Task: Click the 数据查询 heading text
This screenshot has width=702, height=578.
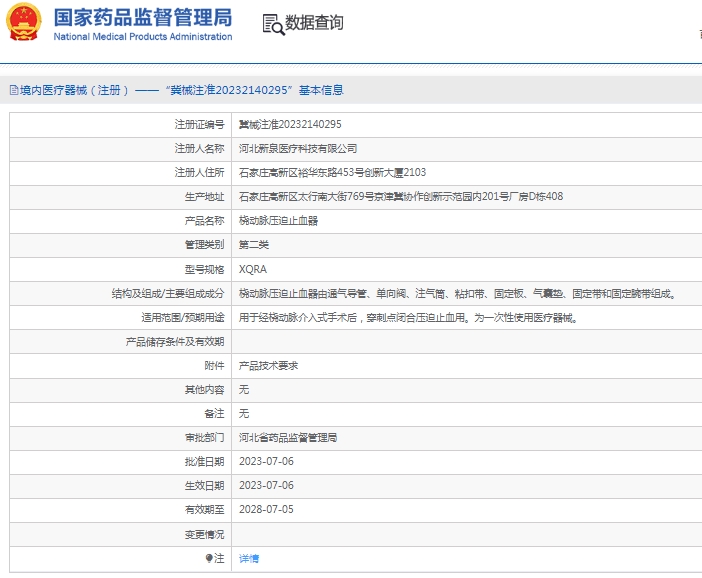Action: [x=314, y=22]
